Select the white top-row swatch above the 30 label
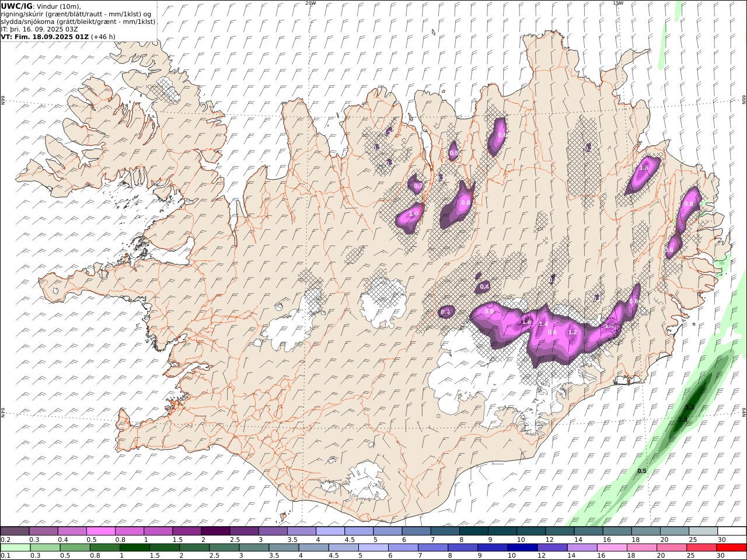 [x=732, y=531]
